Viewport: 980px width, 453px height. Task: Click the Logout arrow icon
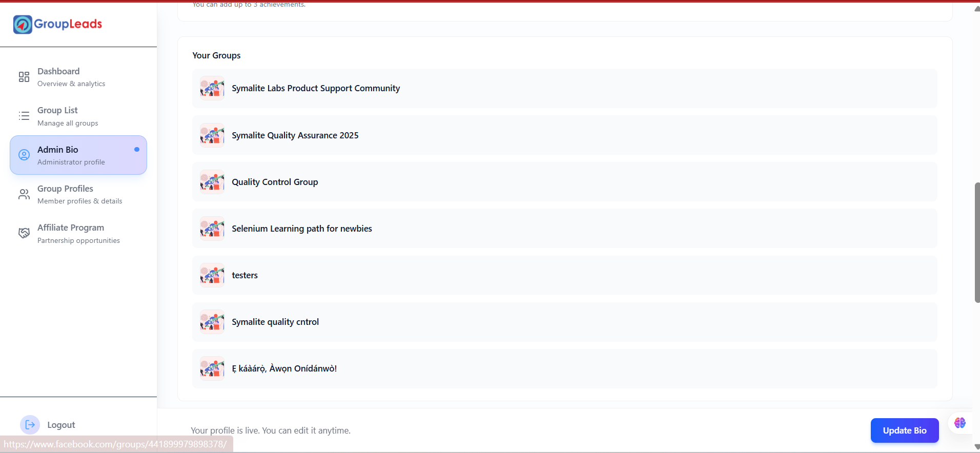pos(30,425)
